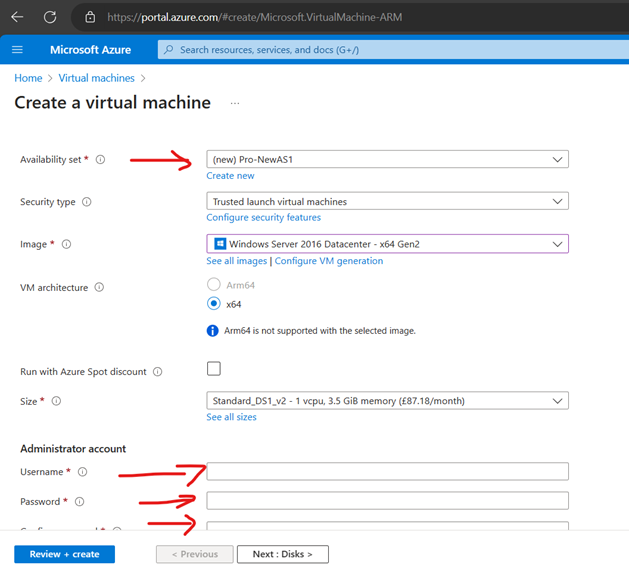The height and width of the screenshot is (574, 629).
Task: Click the browser back arrow
Action: (x=16, y=17)
